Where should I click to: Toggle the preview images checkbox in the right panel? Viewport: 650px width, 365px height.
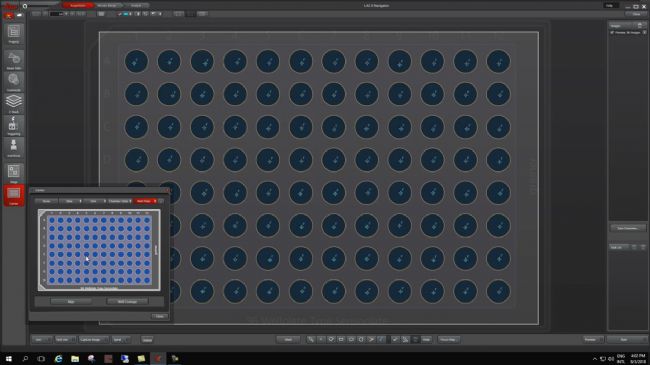(x=612, y=32)
